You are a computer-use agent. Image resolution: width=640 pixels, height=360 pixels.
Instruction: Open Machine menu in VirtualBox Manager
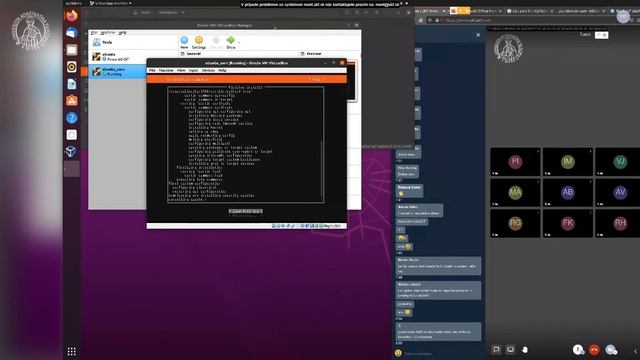tap(108, 33)
